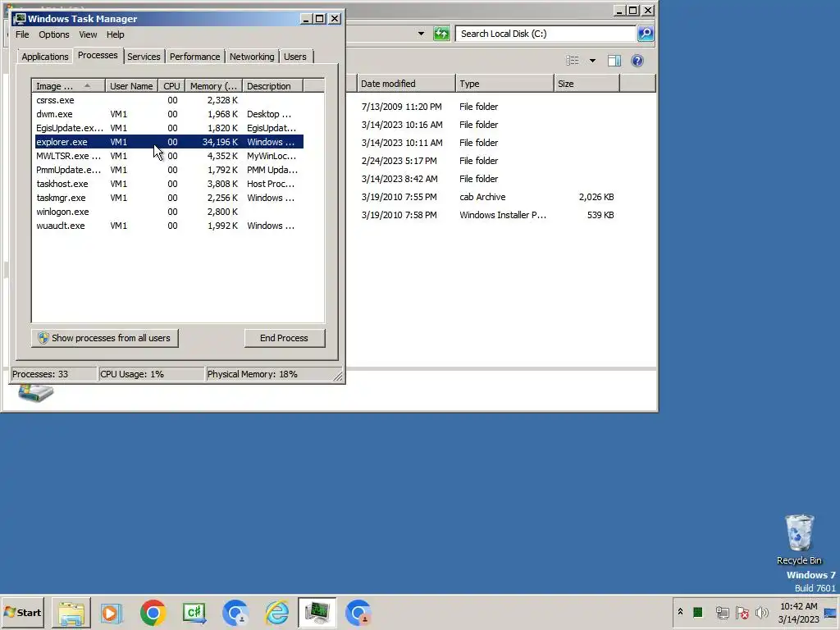Sort Explorer files by Size column
The image size is (840, 630).
[587, 84]
